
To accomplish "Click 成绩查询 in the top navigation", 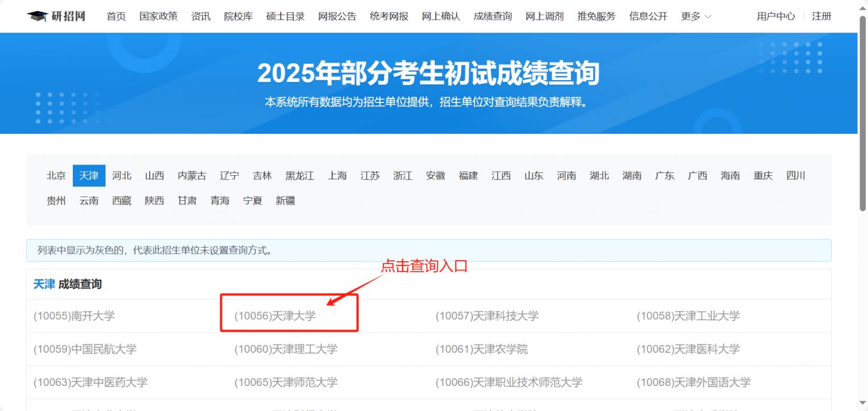I will 493,17.
